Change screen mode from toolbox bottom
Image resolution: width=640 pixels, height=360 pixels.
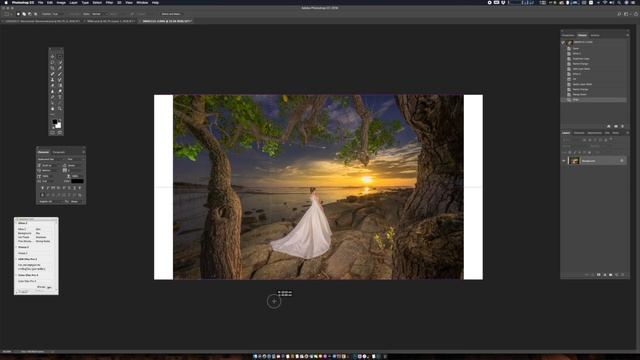(x=60, y=133)
